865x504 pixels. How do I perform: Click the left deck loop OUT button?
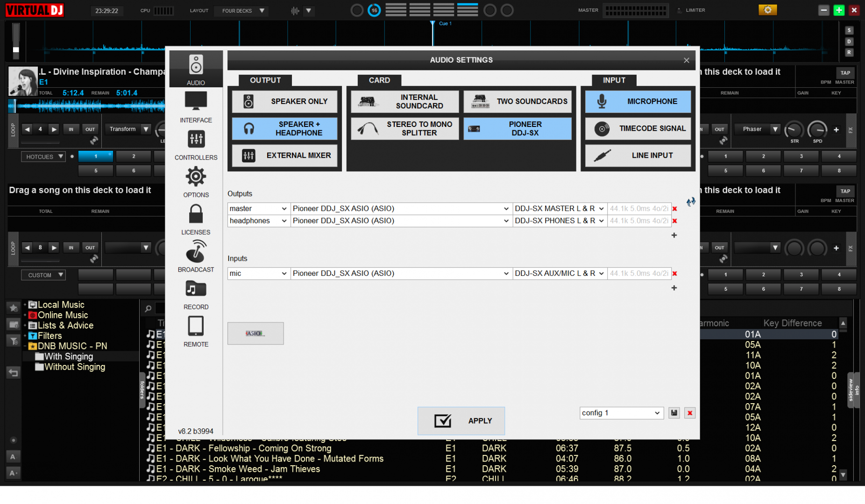coord(90,129)
